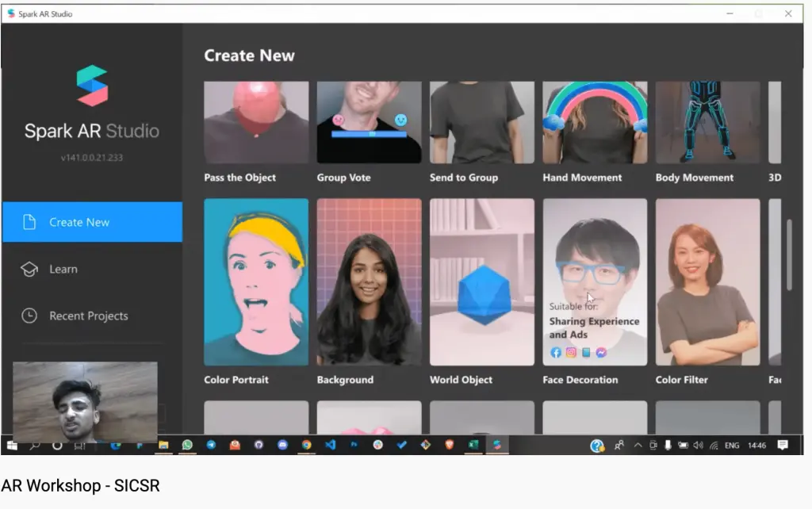Click the 'Body Movement' label
The height and width of the screenshot is (509, 812).
tap(695, 178)
